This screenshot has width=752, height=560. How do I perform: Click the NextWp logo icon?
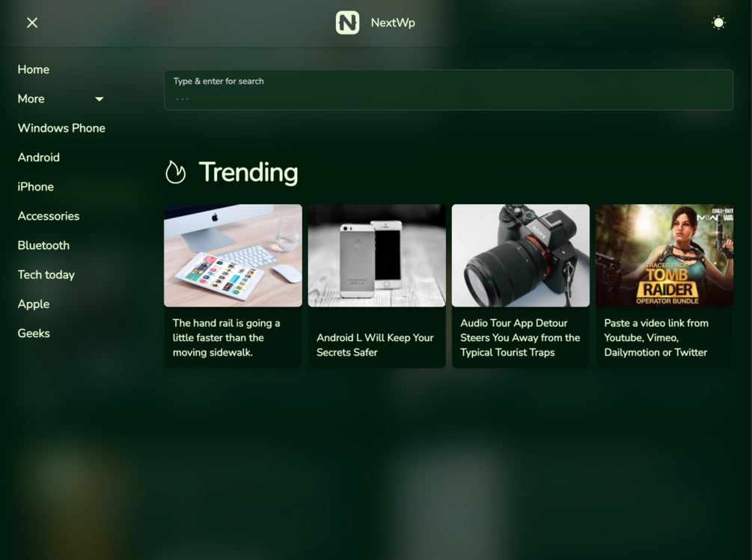(x=348, y=22)
